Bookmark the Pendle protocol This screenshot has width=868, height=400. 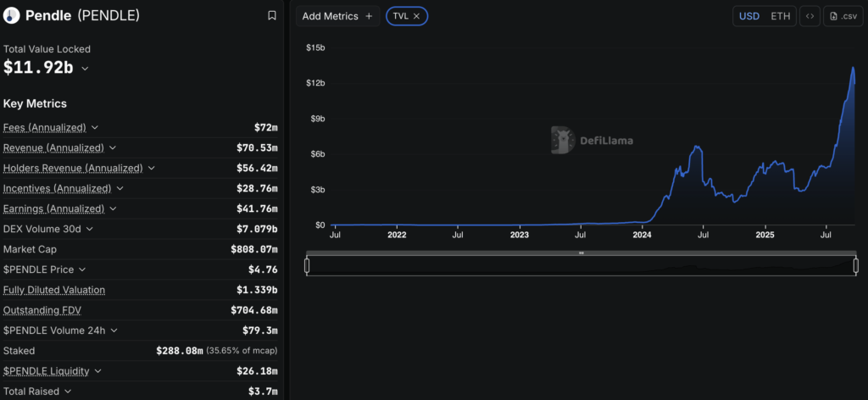coord(272,15)
